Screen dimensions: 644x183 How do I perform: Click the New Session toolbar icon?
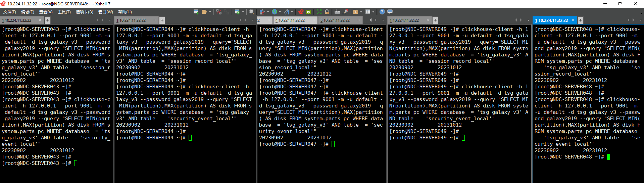196,12
